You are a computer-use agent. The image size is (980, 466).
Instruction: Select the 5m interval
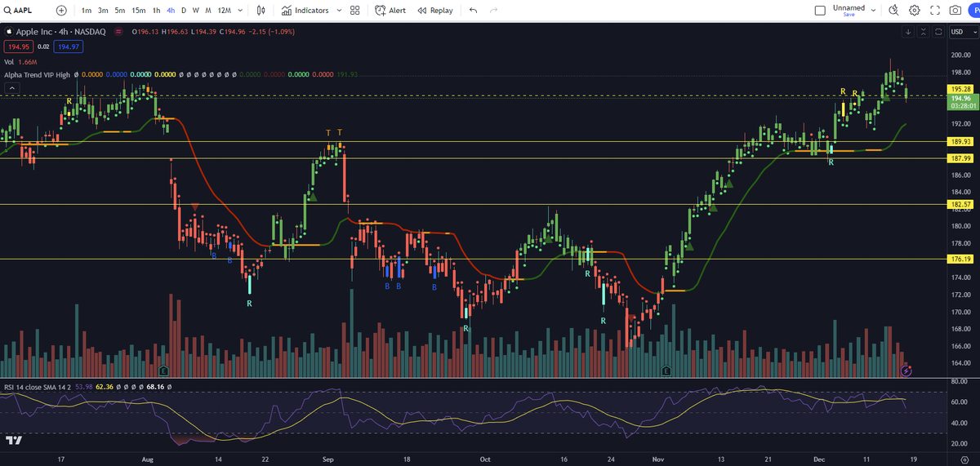coord(120,11)
